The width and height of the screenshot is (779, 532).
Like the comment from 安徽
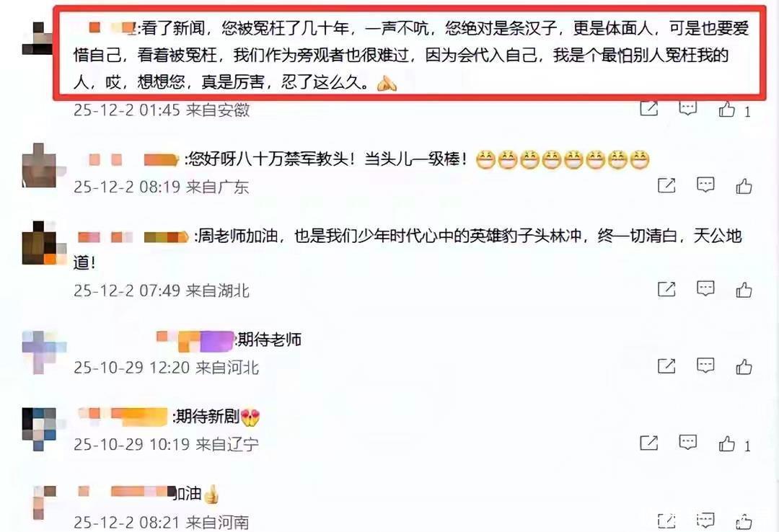(x=727, y=109)
